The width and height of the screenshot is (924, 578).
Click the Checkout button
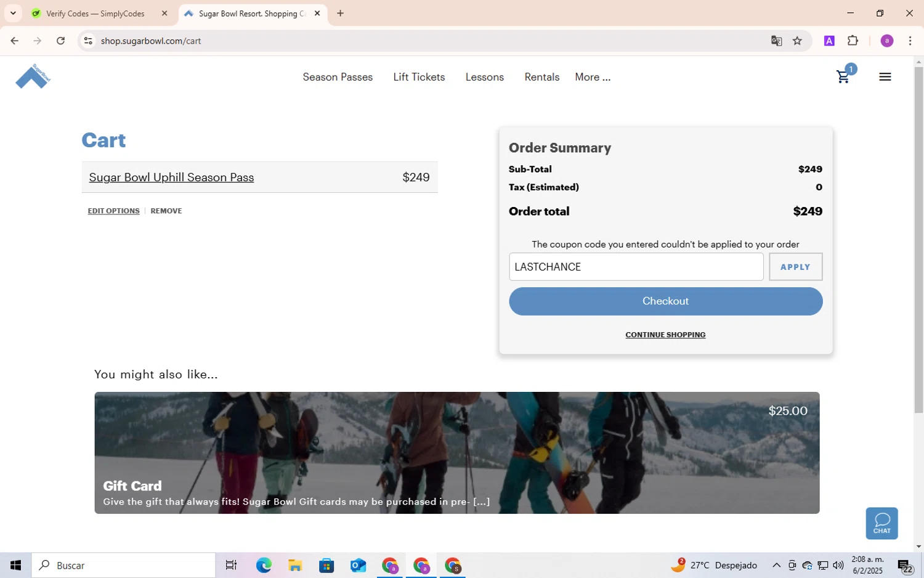point(665,301)
